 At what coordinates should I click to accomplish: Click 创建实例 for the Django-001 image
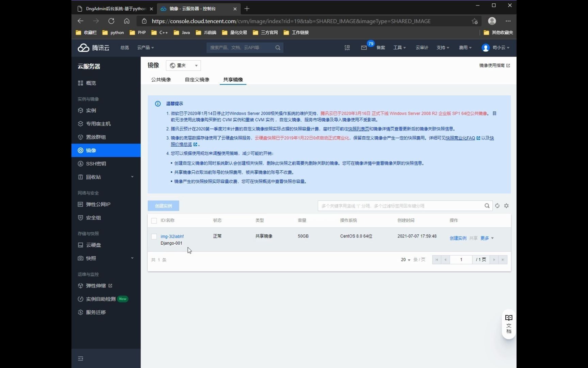(458, 238)
